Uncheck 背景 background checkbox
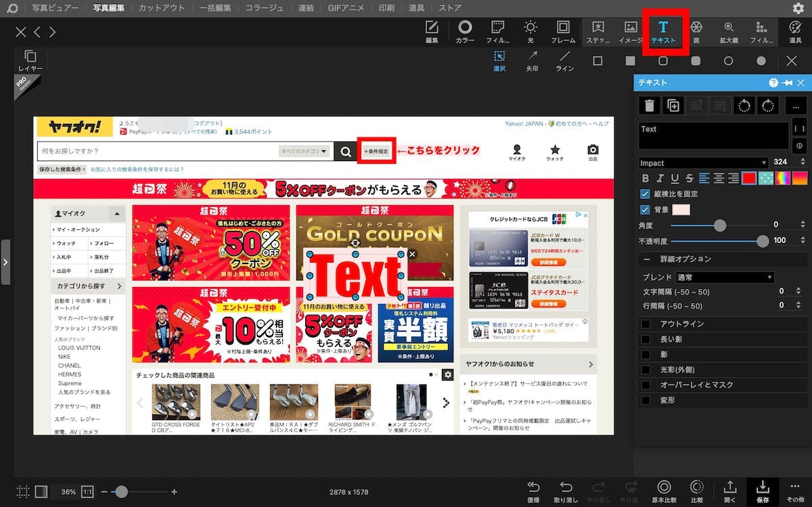Viewport: 812px width, 507px height. point(645,210)
